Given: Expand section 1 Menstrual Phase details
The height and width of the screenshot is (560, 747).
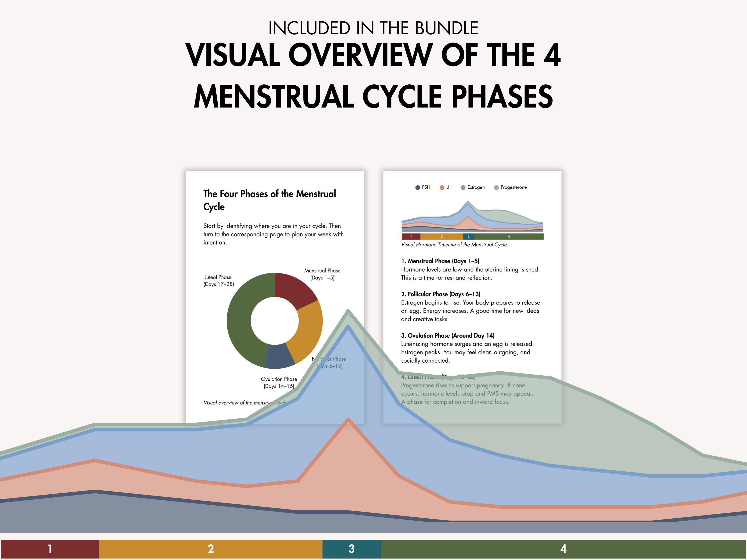Looking at the screenshot, I should point(441,261).
